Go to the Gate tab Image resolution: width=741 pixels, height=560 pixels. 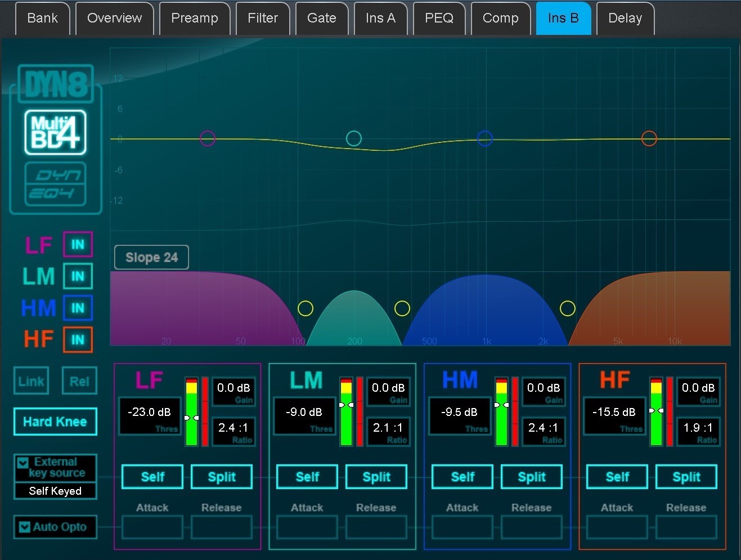coord(322,18)
